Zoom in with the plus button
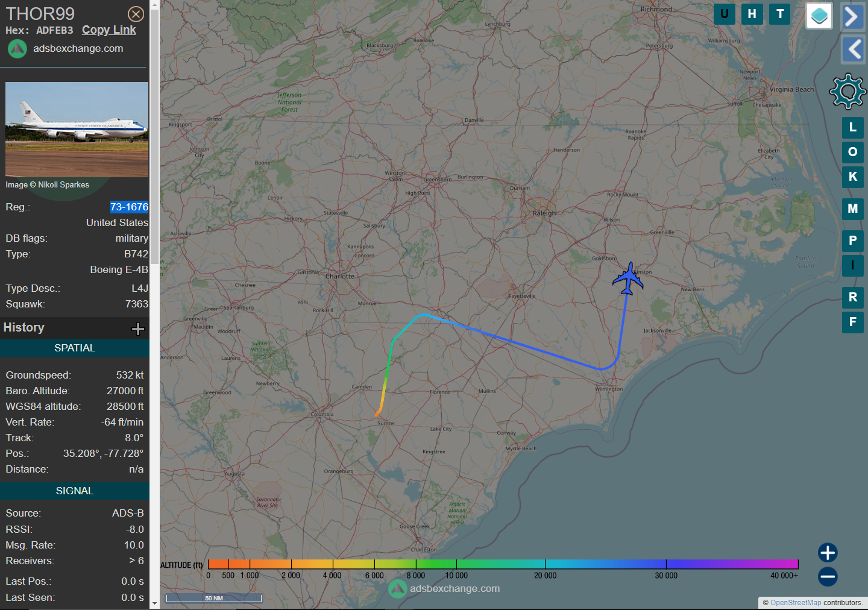 [828, 553]
